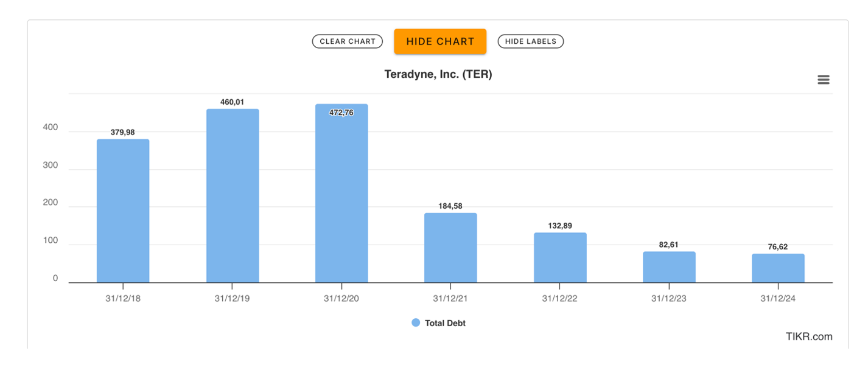
Task: Click the 200 y-axis tick label
Action: [51, 203]
